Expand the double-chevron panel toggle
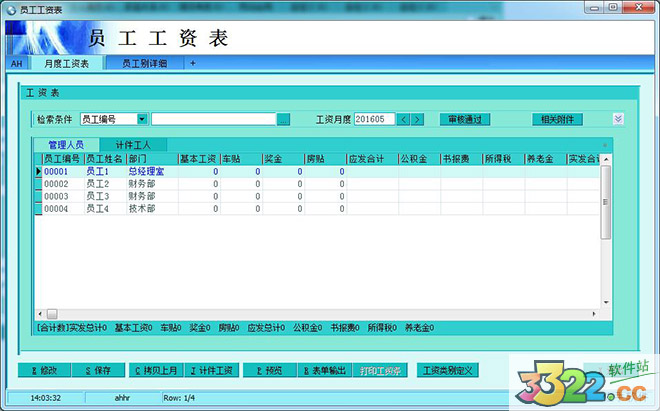660x411 pixels. click(x=618, y=119)
